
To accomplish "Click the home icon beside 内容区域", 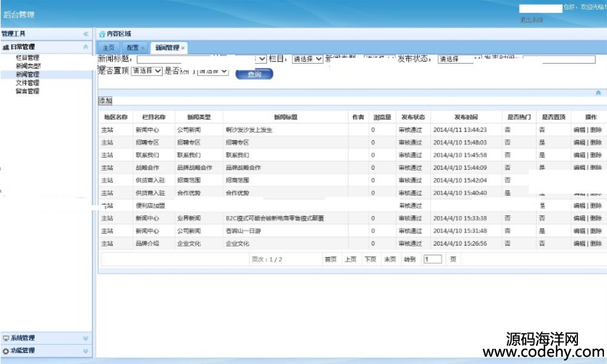I will click(x=102, y=34).
